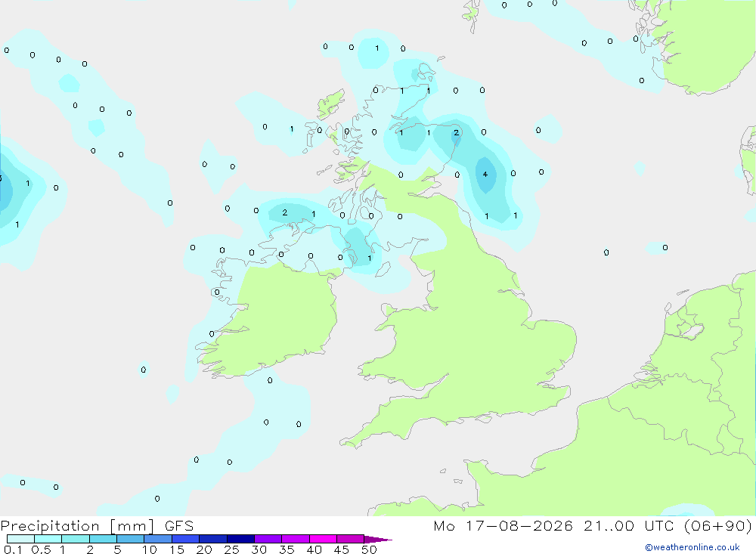Click the 'GFS' model label
This screenshot has height=554, width=756.
coord(179,525)
